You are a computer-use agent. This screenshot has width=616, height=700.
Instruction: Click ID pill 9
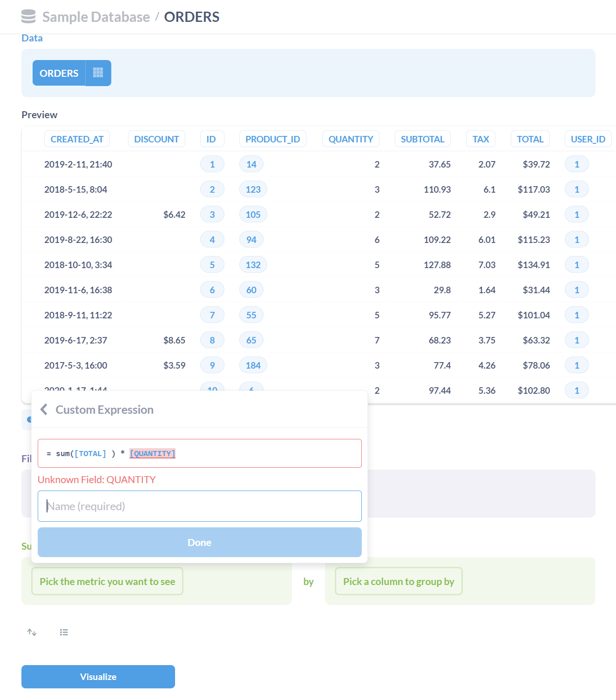[x=212, y=365]
